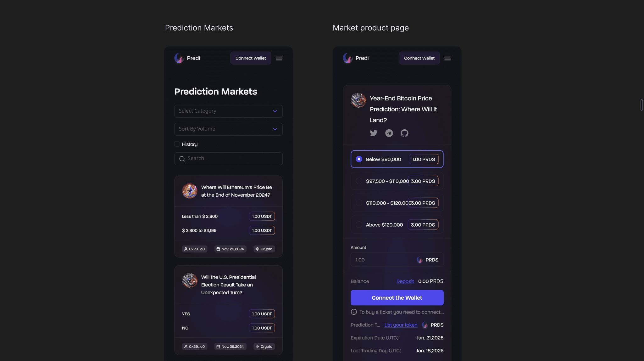The height and width of the screenshot is (361, 644).
Task: Open the GitHub icon link
Action: (404, 133)
